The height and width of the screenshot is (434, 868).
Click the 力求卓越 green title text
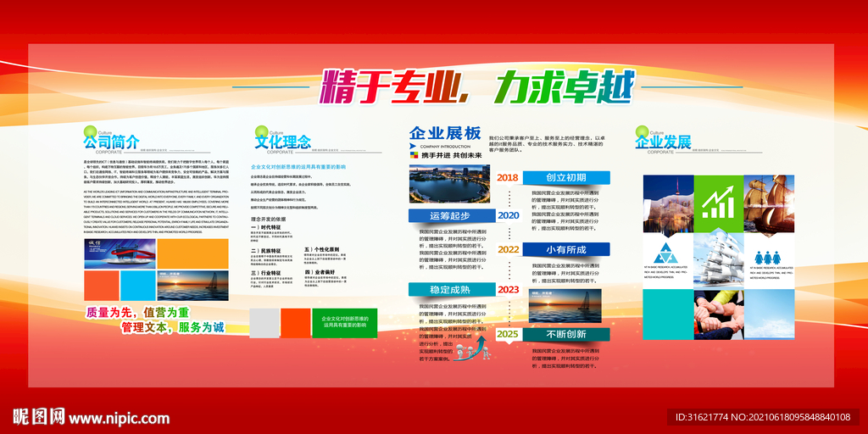point(564,87)
